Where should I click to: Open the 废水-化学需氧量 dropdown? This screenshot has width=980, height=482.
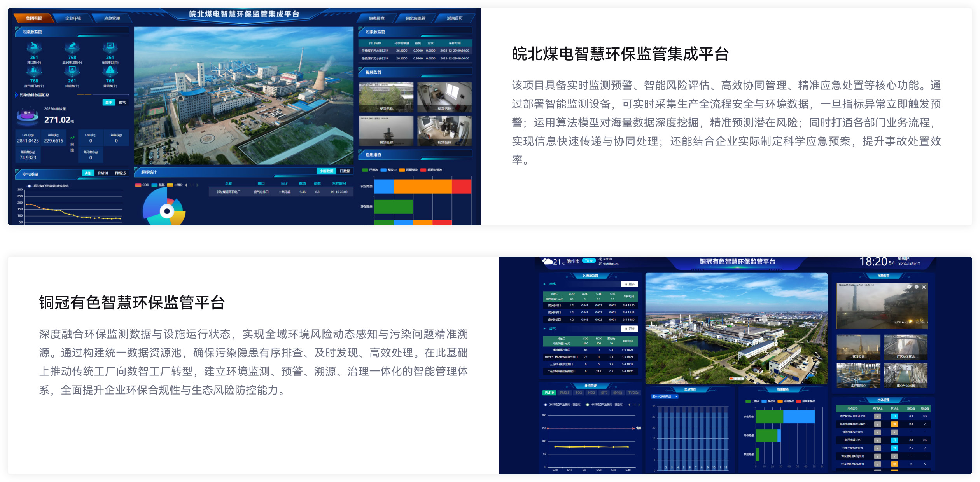point(665,396)
